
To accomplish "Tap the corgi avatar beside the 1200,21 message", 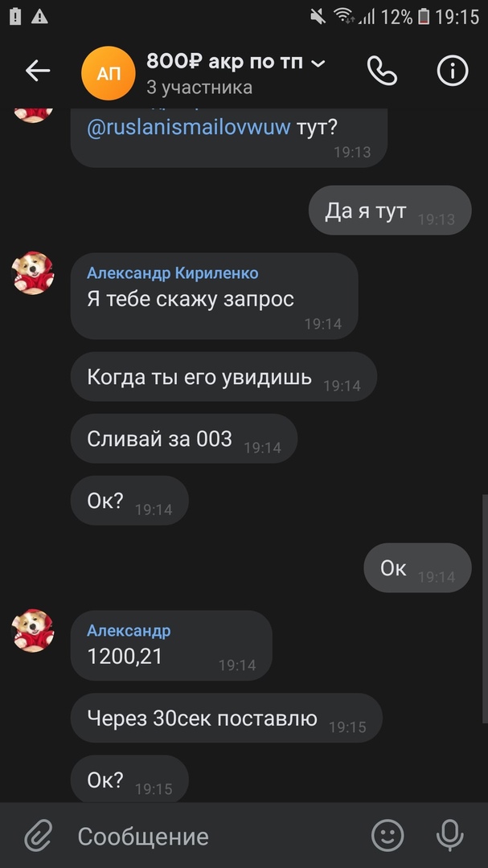I will pos(33,631).
